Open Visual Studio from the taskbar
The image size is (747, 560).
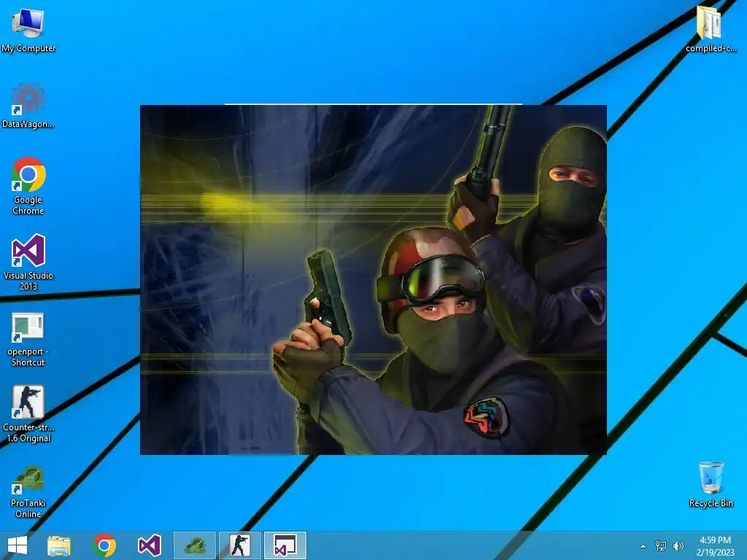point(150,545)
